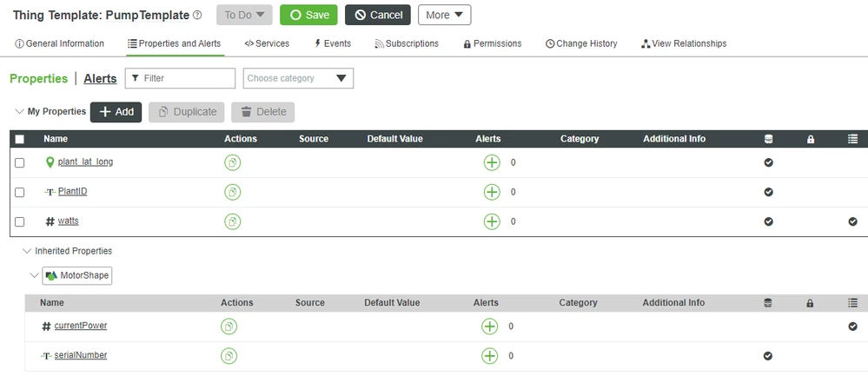This screenshot has height=376, width=868.
Task: Open the Choose category dropdown
Action: (x=298, y=78)
